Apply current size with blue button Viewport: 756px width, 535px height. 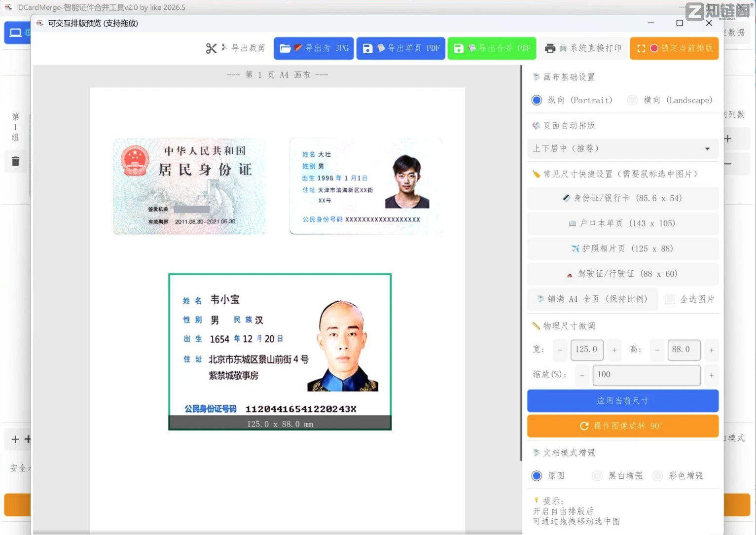coord(622,401)
